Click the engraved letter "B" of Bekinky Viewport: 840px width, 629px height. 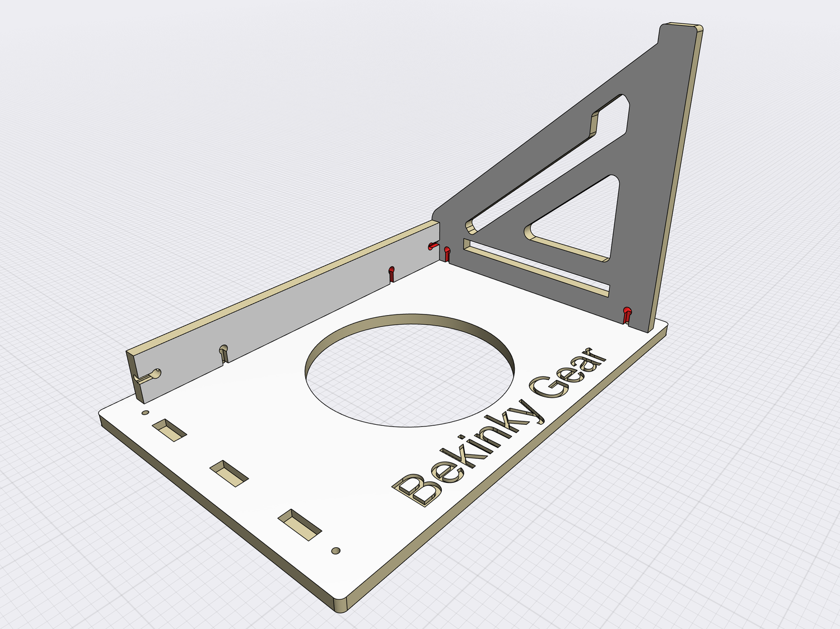click(417, 489)
